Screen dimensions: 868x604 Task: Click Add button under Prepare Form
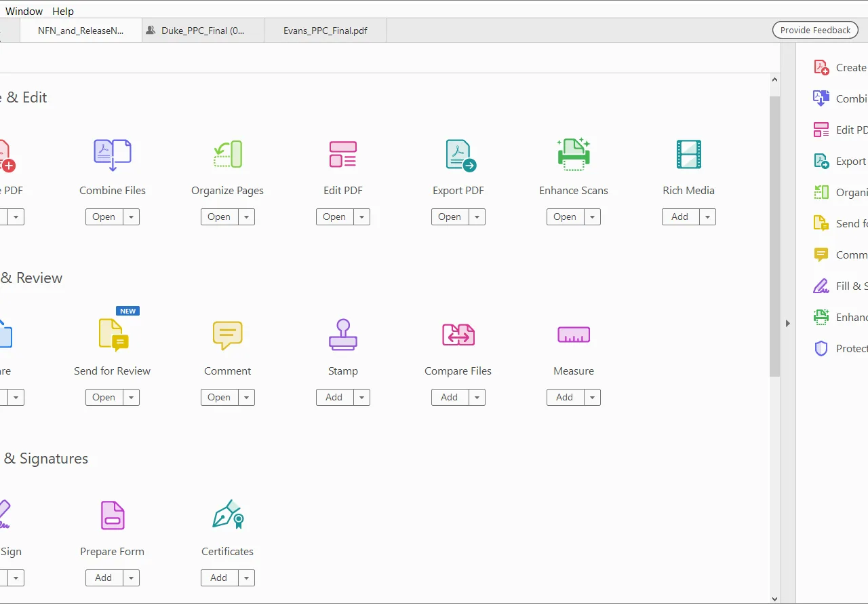(104, 578)
